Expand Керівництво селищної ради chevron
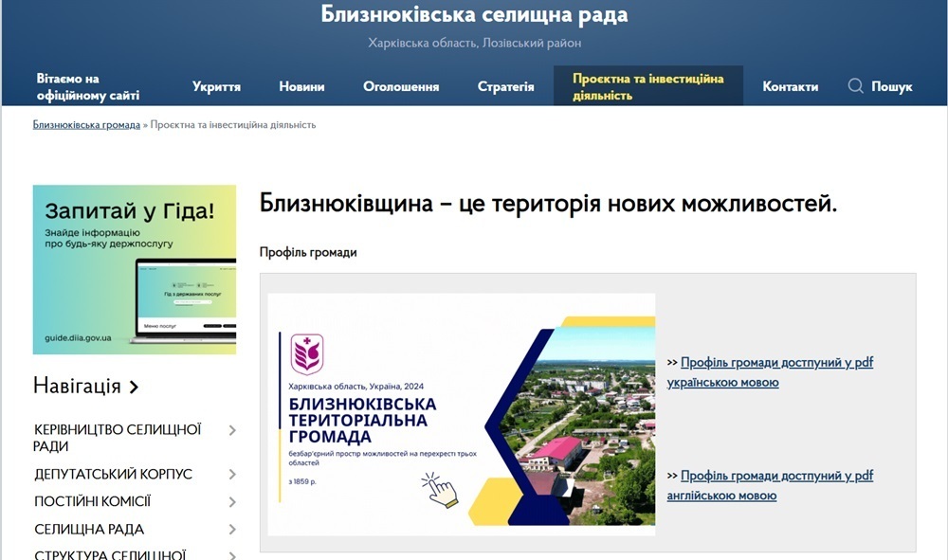The width and height of the screenshot is (948, 560). point(232,430)
